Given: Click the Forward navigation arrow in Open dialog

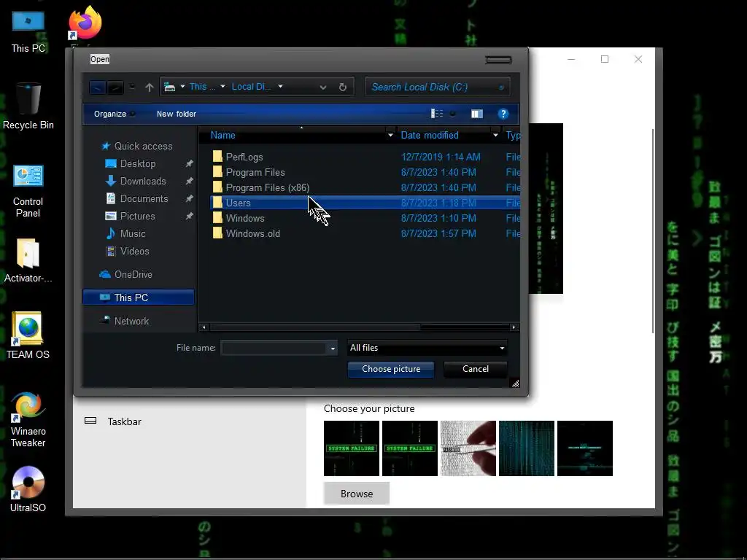Looking at the screenshot, I should pyautogui.click(x=115, y=87).
